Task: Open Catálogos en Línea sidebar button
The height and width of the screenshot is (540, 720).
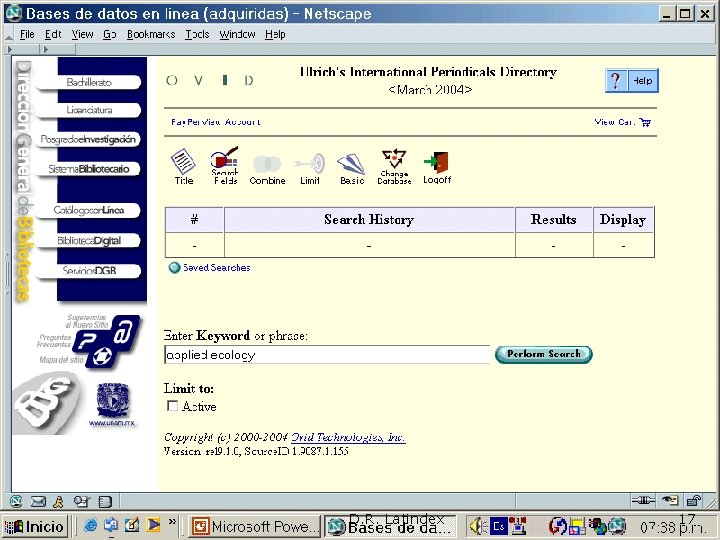Action: (x=88, y=210)
